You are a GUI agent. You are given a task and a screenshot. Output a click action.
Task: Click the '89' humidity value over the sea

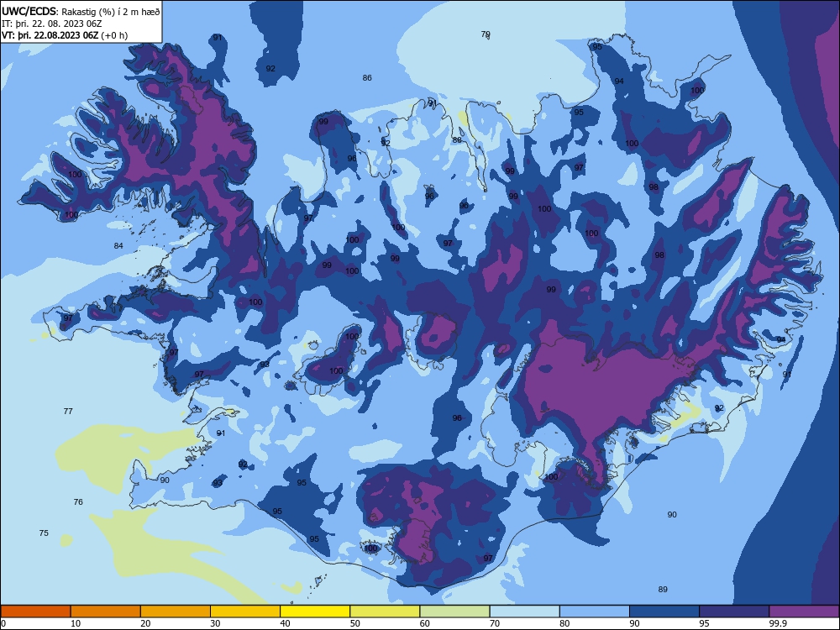click(x=663, y=590)
